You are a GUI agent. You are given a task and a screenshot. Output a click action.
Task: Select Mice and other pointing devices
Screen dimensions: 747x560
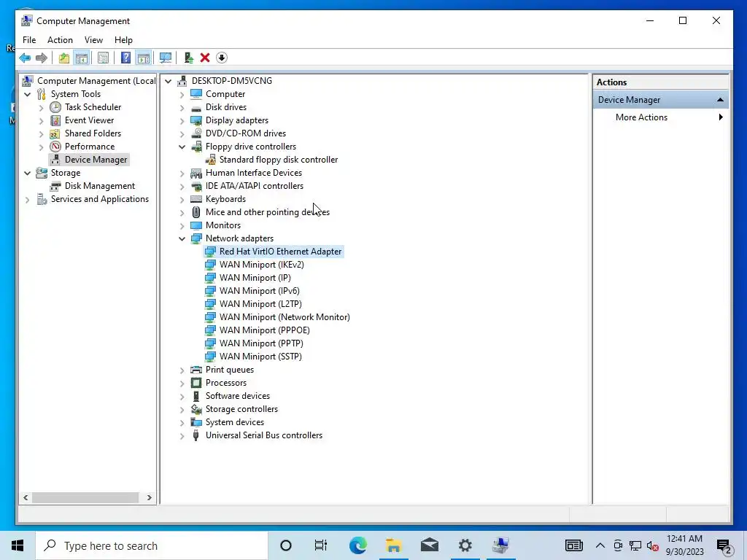(x=267, y=212)
